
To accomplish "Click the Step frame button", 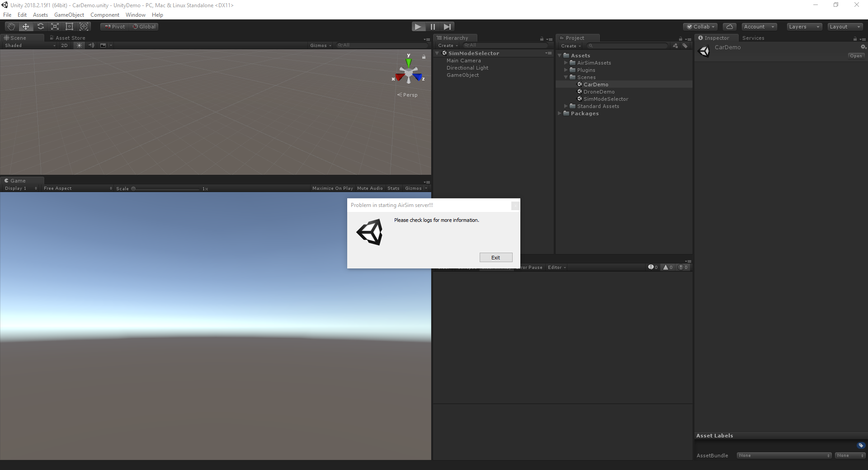I will 447,27.
